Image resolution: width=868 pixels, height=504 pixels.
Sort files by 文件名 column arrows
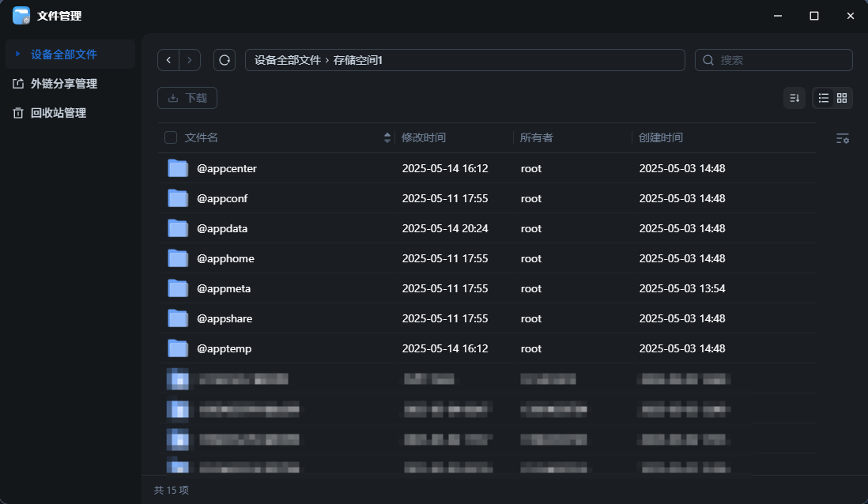point(387,138)
